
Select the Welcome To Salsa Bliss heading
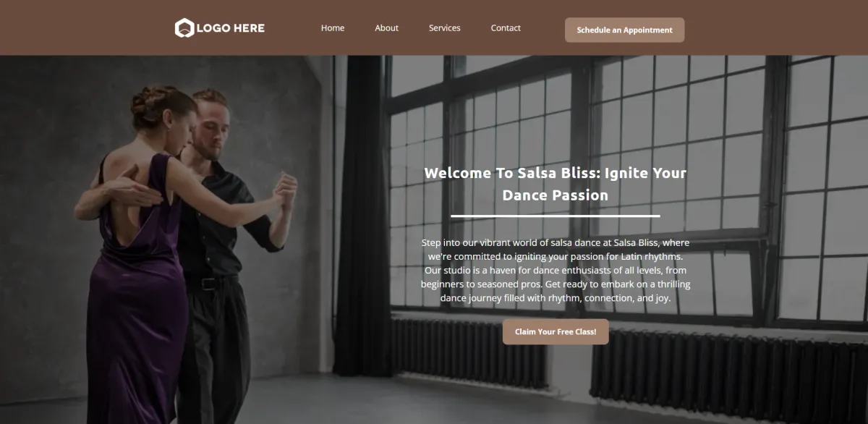click(556, 184)
